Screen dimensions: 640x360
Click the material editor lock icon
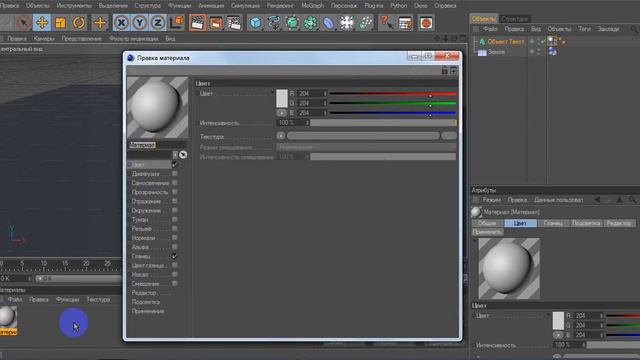pos(444,71)
